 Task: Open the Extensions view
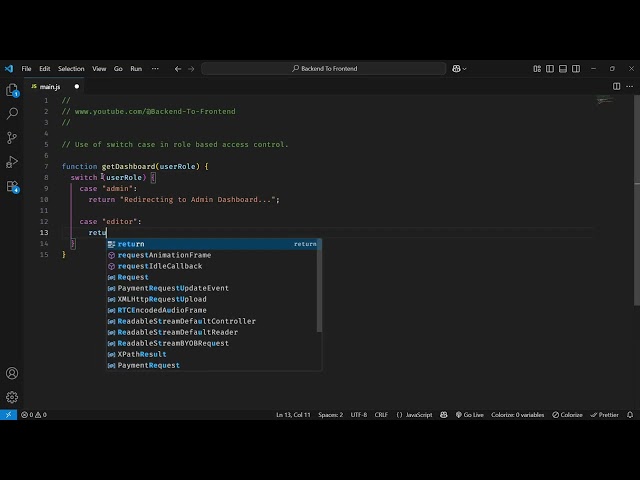12,187
